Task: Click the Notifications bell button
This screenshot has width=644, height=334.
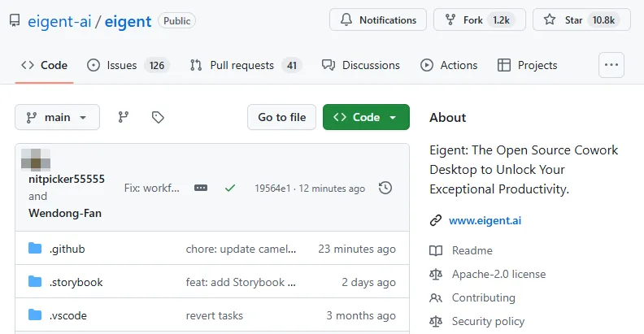Action: coord(377,20)
